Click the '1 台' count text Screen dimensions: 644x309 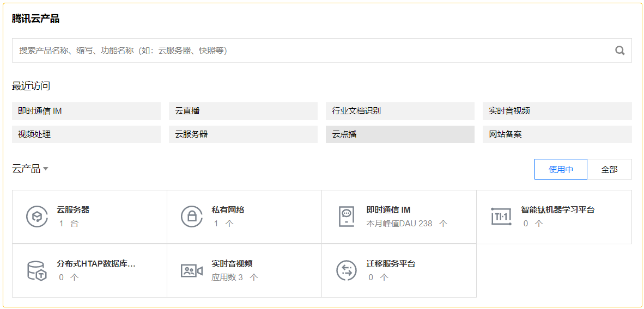tap(69, 224)
